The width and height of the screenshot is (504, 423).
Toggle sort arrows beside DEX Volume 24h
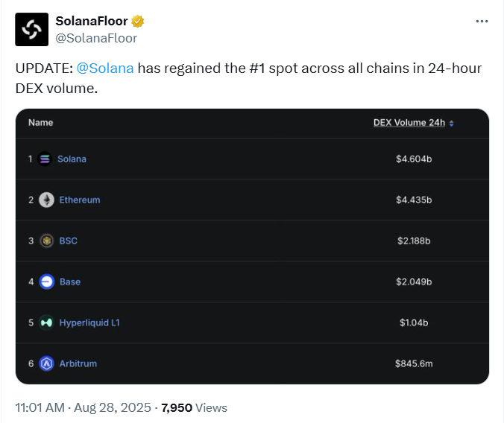coord(452,124)
